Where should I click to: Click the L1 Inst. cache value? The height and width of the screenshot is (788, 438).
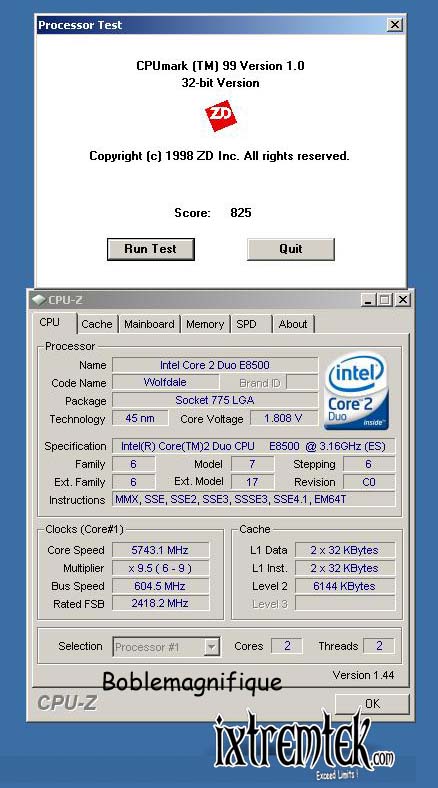[345, 568]
